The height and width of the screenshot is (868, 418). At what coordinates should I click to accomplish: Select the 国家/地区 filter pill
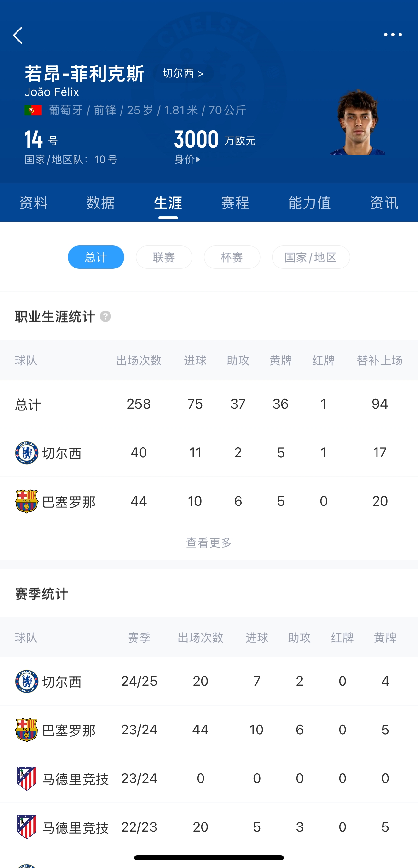310,257
